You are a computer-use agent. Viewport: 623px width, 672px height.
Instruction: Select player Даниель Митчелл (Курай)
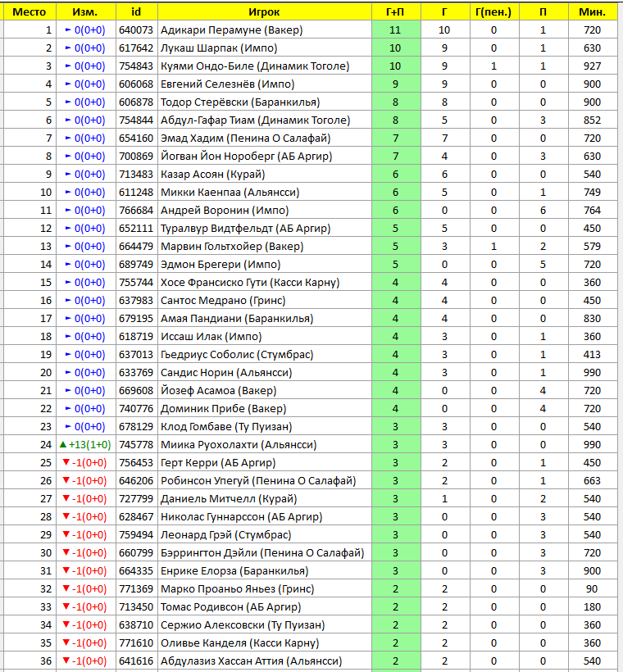(229, 498)
